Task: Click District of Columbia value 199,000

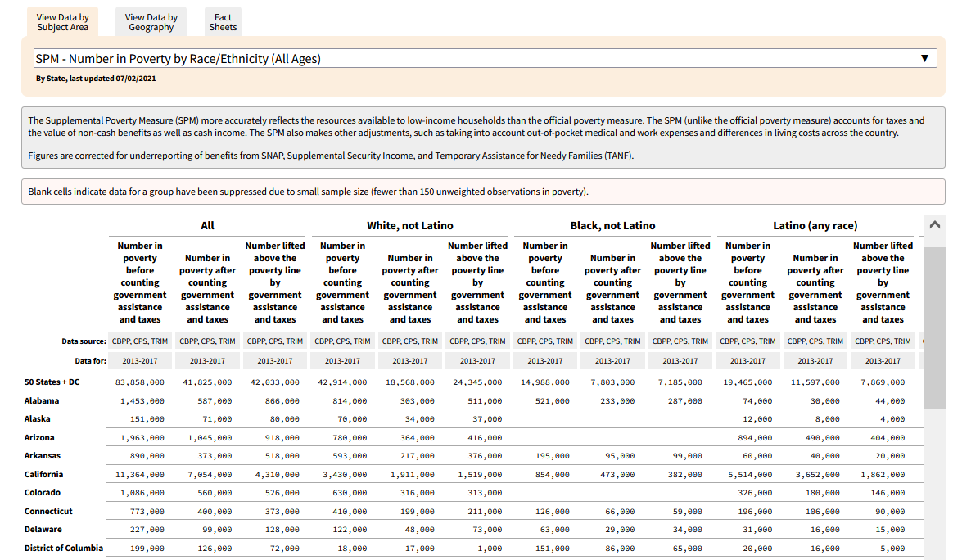Action: pyautogui.click(x=147, y=549)
